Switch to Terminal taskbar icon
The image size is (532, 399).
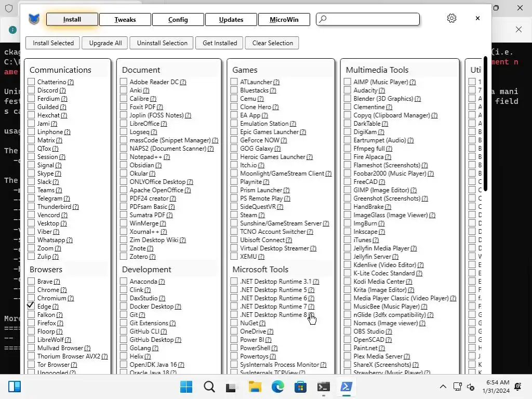click(323, 387)
